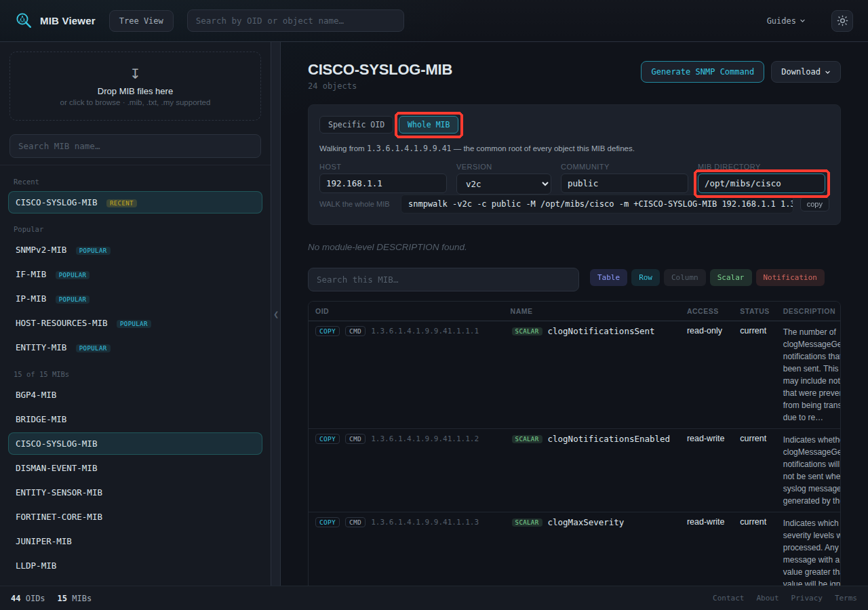Viewport: 868px width, 610px height.
Task: Focus the Search this MIB field
Action: click(443, 280)
